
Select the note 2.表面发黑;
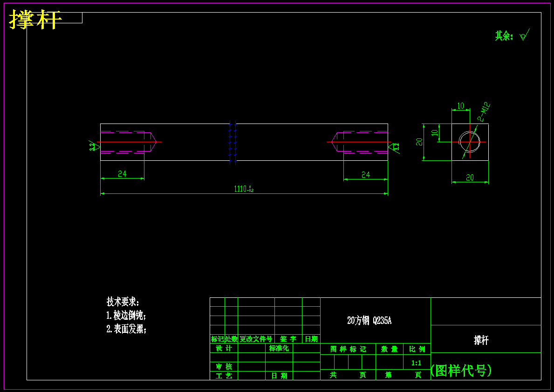coord(126,329)
